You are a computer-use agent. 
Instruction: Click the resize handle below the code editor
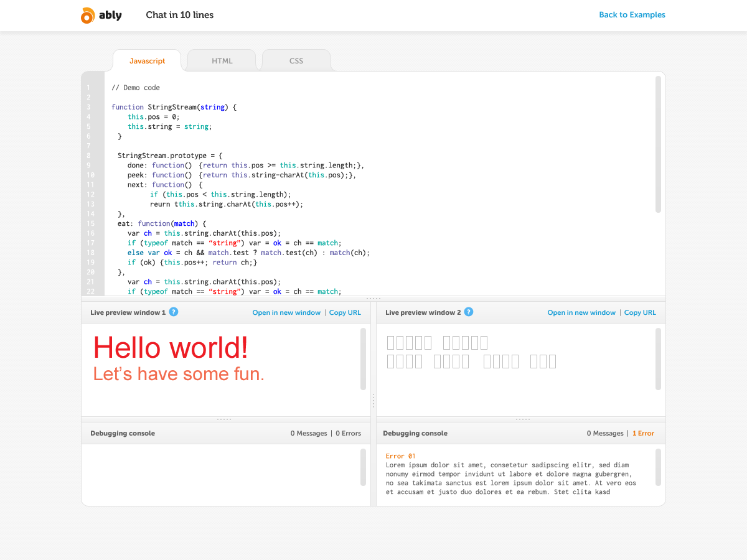coord(374,299)
